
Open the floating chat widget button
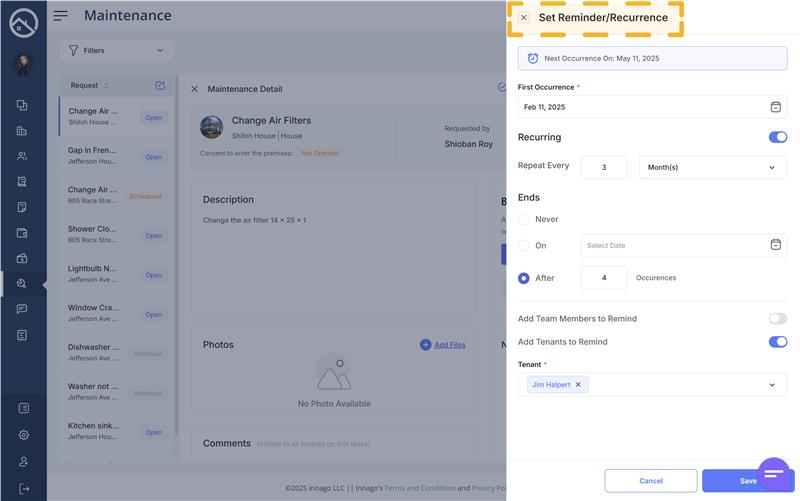[773, 473]
